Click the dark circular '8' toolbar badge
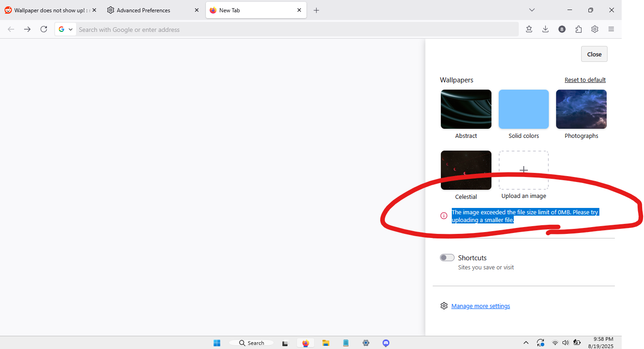This screenshot has height=349, width=644. click(x=562, y=29)
